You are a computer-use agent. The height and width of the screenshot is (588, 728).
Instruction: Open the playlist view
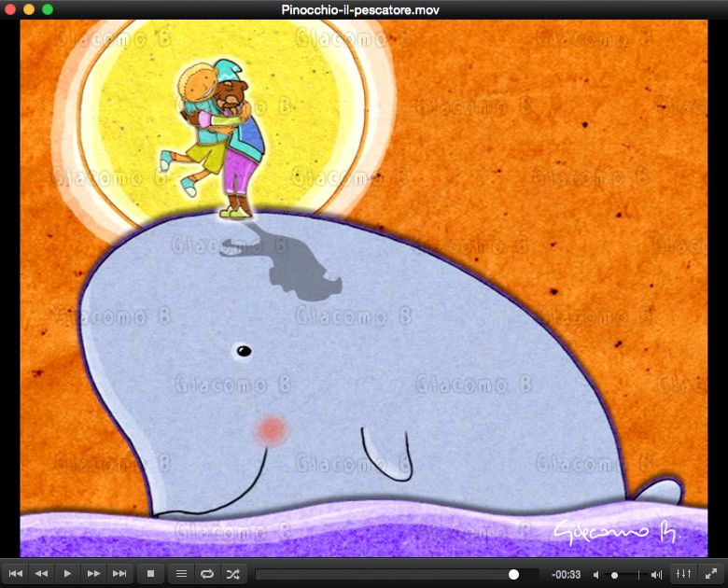(x=182, y=574)
